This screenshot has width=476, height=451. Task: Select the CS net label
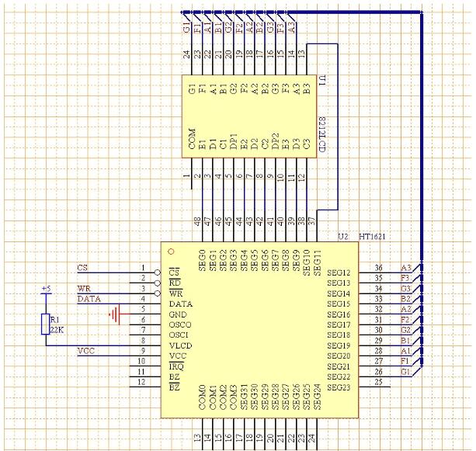(x=82, y=268)
